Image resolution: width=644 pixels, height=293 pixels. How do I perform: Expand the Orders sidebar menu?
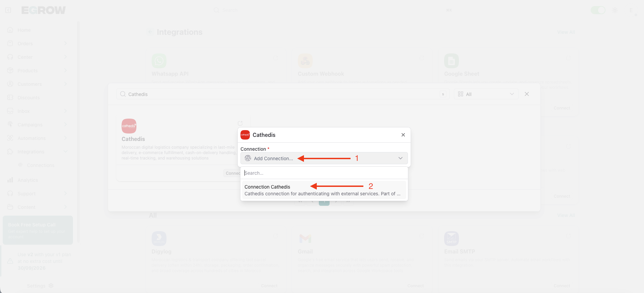(x=37, y=44)
